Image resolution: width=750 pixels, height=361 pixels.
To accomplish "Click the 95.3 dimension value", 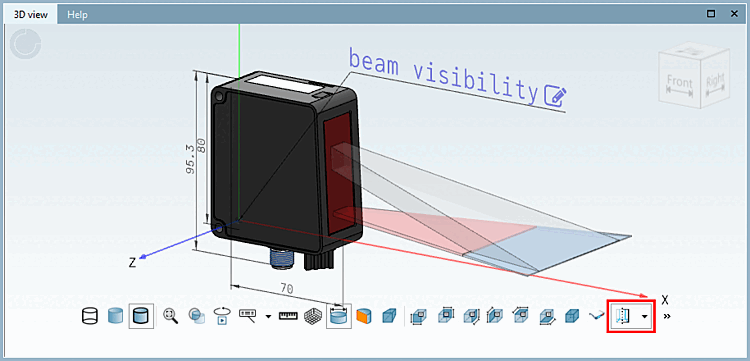I will coord(190,160).
